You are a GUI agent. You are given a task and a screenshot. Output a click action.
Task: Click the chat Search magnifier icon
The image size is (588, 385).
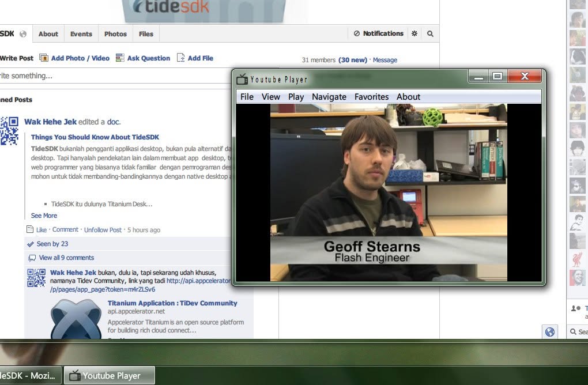(x=573, y=332)
